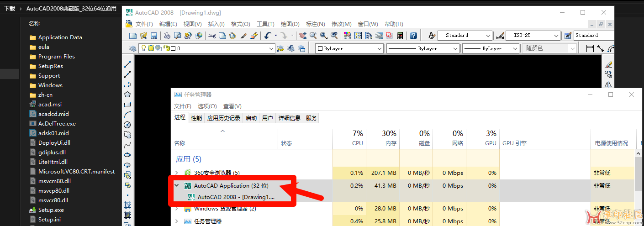Click the Dimension Style icon beside ISO-25

pos(500,35)
